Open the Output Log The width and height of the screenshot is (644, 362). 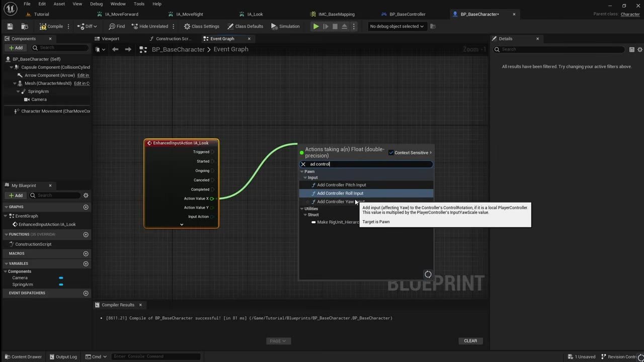coord(62,356)
